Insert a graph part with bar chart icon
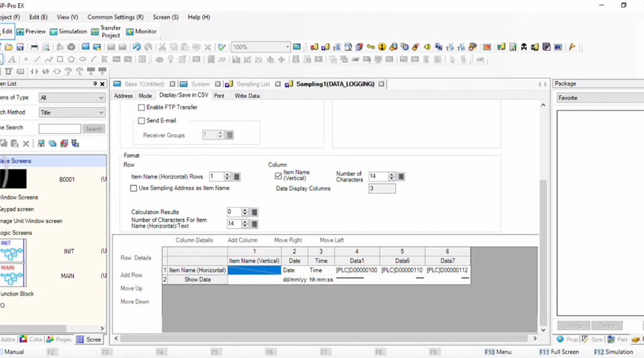This screenshot has width=644, height=358. point(236,59)
